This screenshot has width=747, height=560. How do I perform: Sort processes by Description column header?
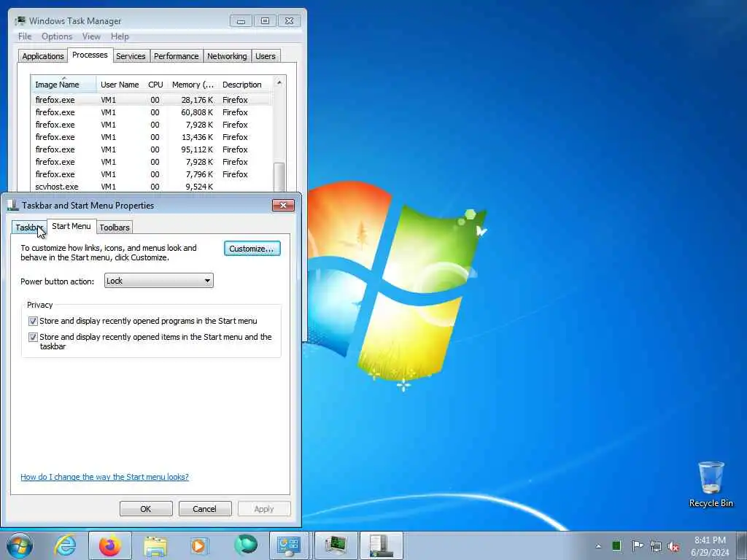click(x=245, y=85)
